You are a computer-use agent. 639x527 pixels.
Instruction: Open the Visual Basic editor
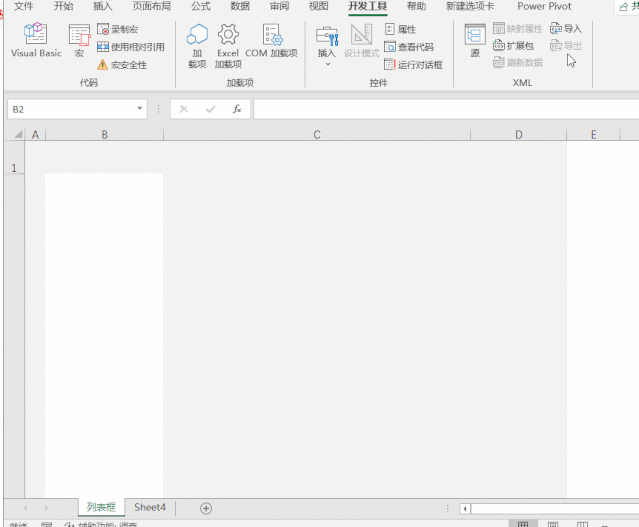pyautogui.click(x=36, y=40)
